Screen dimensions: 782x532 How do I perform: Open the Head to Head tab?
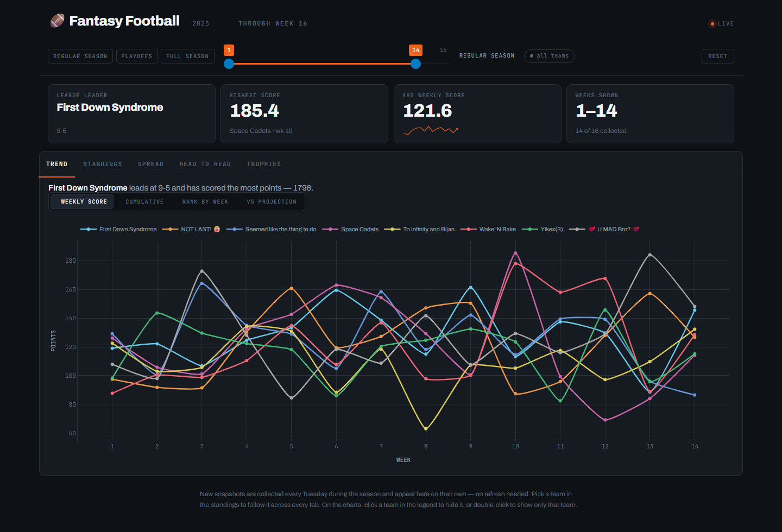(x=205, y=164)
